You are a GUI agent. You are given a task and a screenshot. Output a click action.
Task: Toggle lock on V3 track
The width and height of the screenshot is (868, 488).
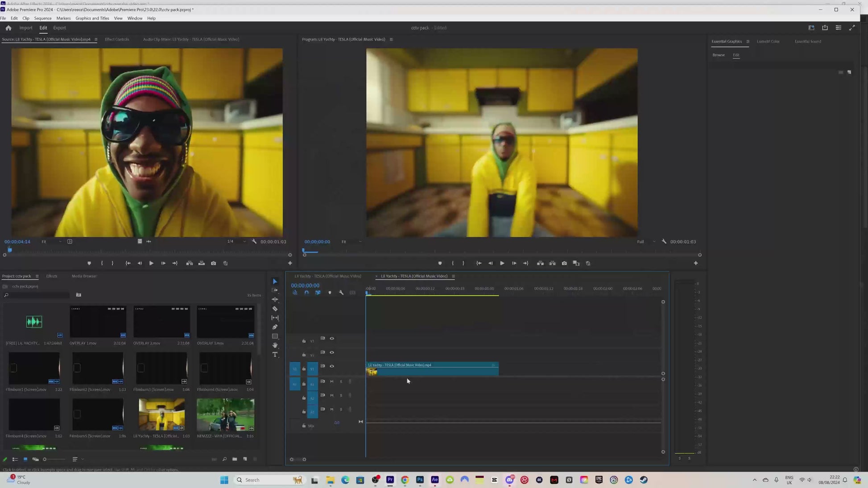click(304, 341)
